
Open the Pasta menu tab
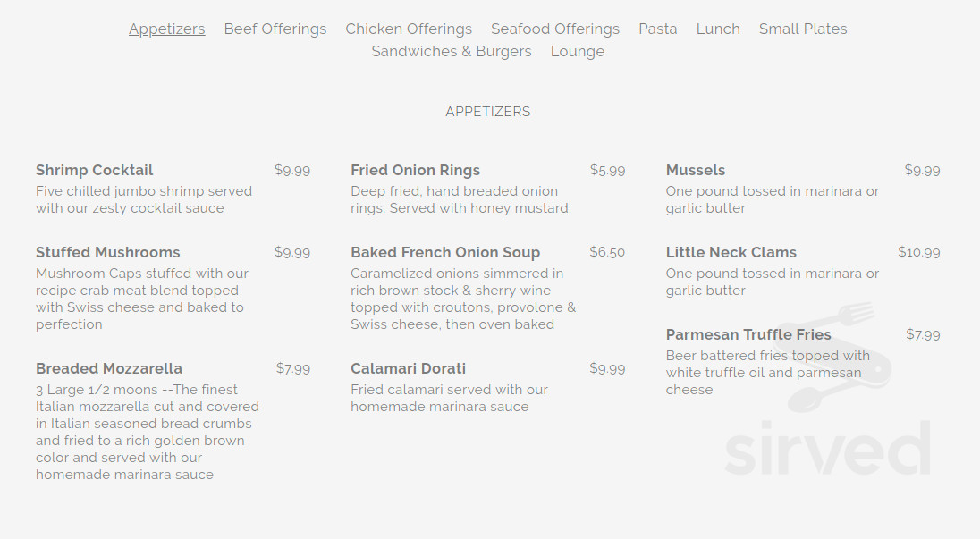[658, 29]
